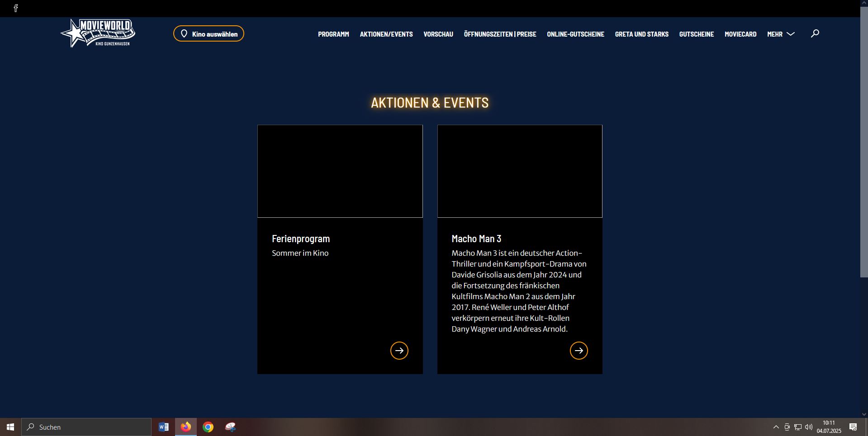Open the Gutscheine navigation link
868x436 pixels.
click(x=696, y=34)
